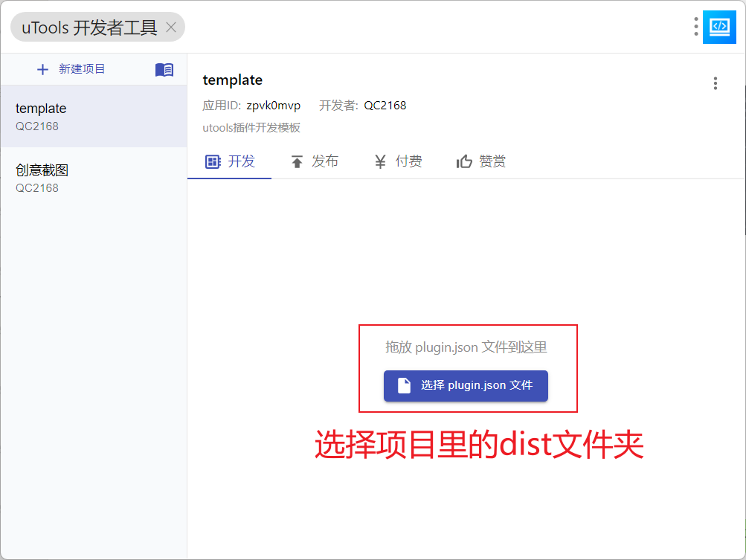Click the developer tools code icon
Viewport: 746px width, 560px height.
pyautogui.click(x=719, y=27)
